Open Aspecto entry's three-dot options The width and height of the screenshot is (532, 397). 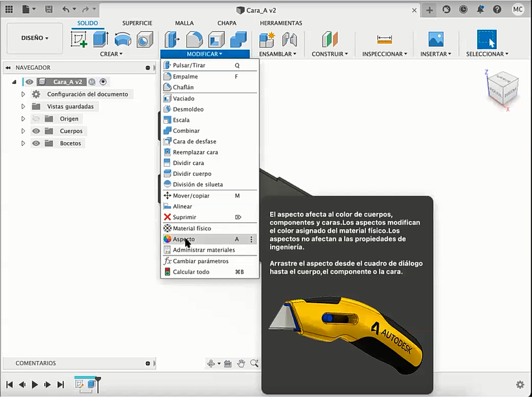tap(251, 239)
